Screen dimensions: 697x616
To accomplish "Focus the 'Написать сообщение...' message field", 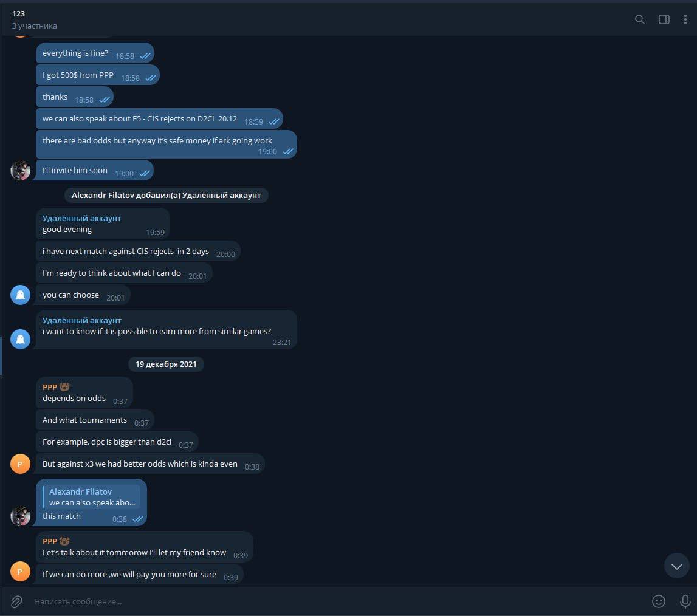I will point(338,601).
